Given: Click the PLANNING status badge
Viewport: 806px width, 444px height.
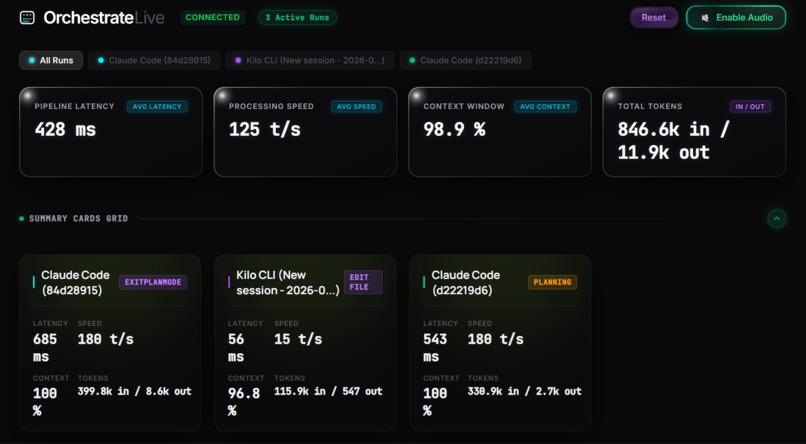Looking at the screenshot, I should click(x=552, y=282).
